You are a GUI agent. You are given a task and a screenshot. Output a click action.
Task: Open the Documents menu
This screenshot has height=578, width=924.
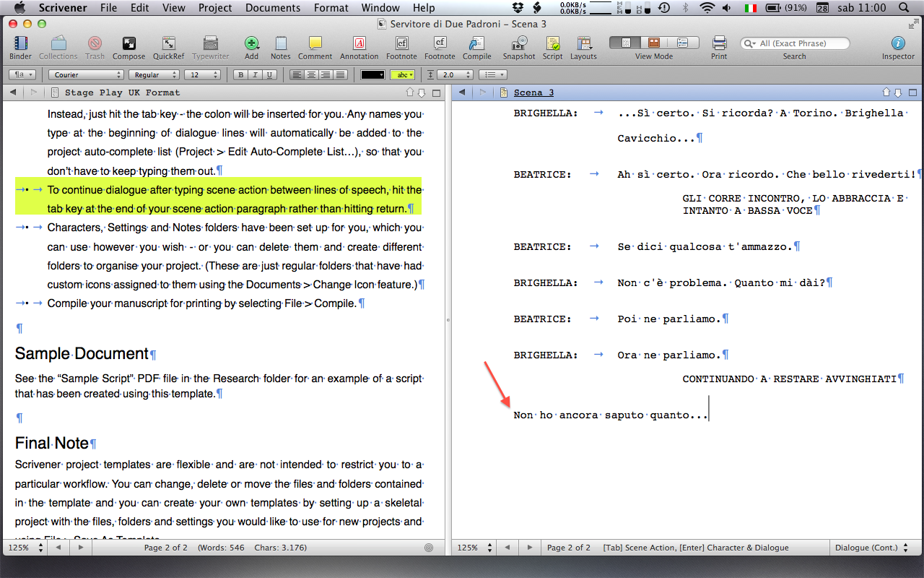[x=273, y=8]
